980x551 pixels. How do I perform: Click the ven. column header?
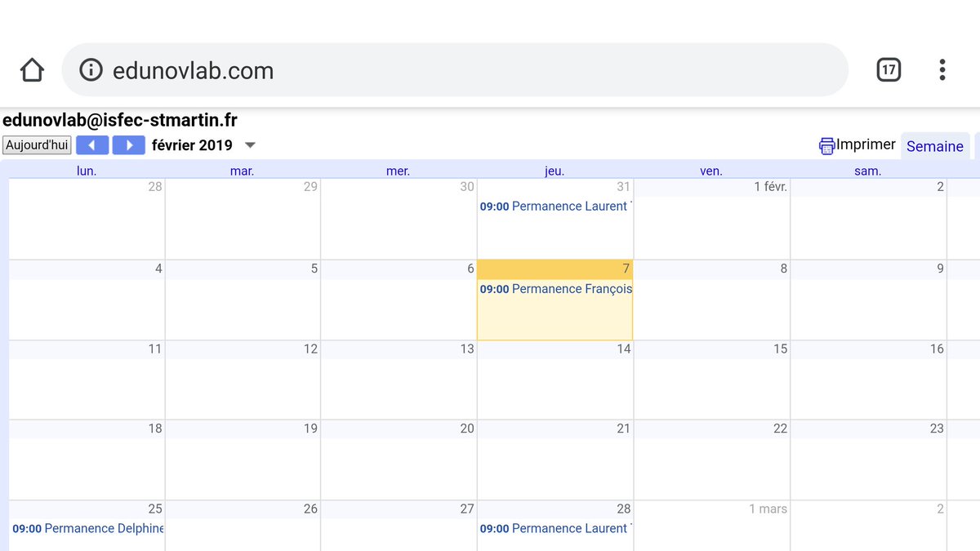click(x=711, y=171)
